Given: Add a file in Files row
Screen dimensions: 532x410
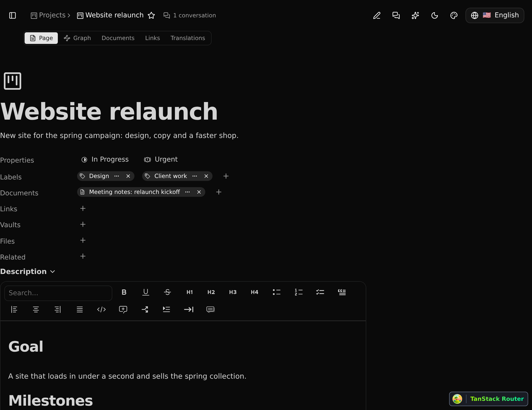Looking at the screenshot, I should 83,240.
